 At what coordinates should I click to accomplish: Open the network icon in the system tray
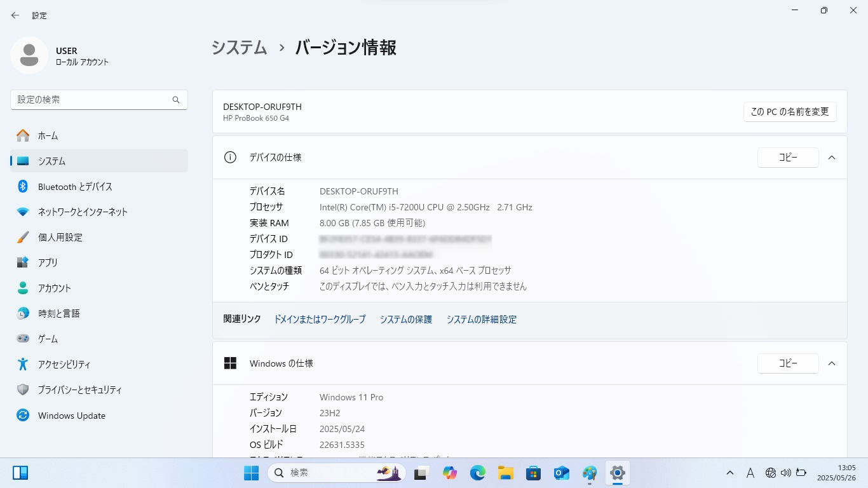click(771, 473)
